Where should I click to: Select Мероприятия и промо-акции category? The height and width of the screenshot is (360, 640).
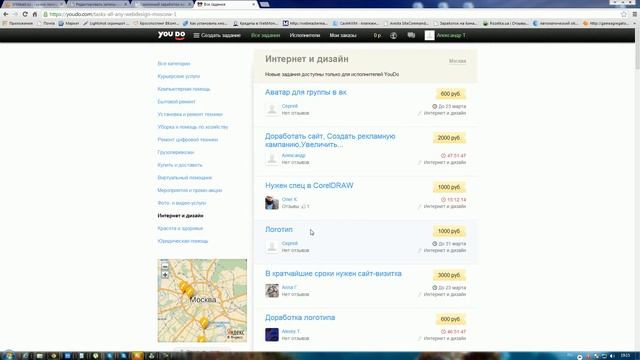(190, 190)
